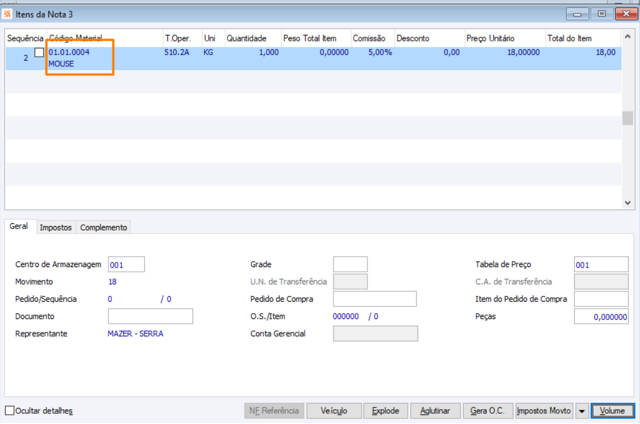
Task: Click the T.Oper. column header
Action: click(x=182, y=38)
